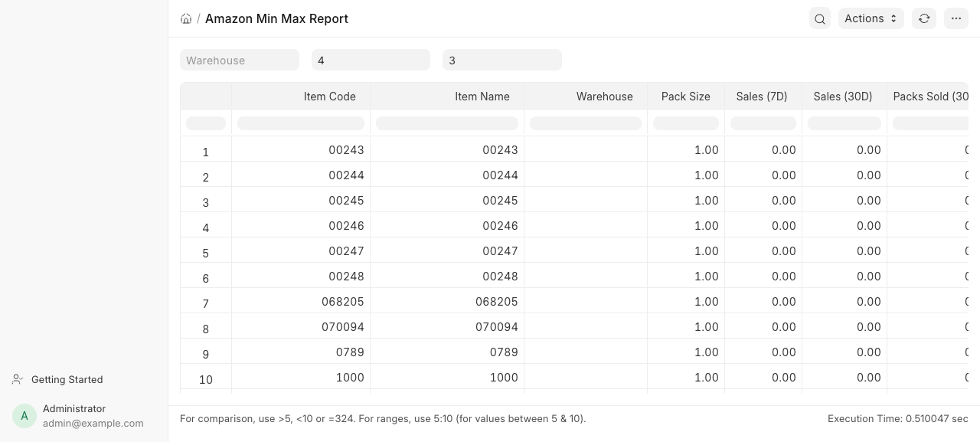Open the three-dots more options menu
The width and height of the screenshot is (980, 442).
pos(956,18)
